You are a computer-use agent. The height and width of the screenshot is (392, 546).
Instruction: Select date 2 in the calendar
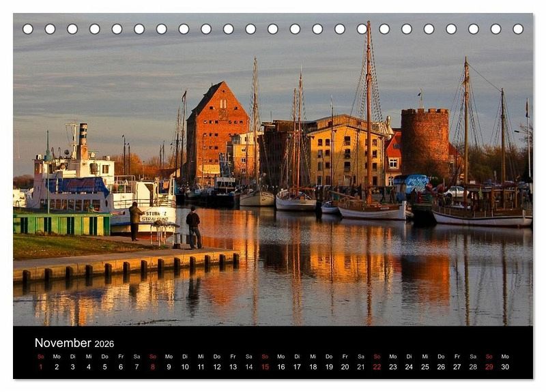coord(57,367)
